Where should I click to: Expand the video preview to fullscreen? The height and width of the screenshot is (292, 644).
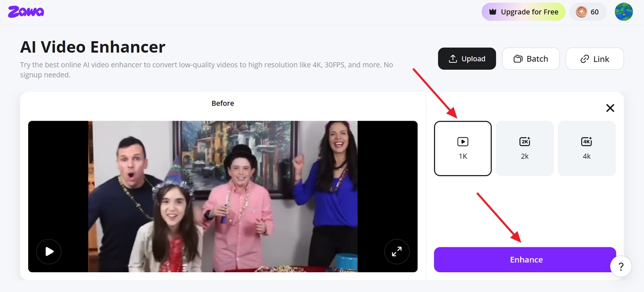point(397,252)
